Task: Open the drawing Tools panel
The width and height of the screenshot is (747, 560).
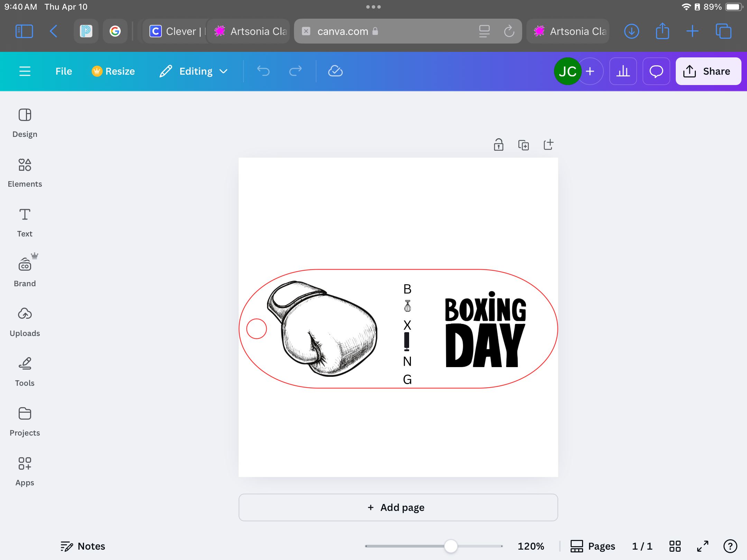Action: click(25, 371)
